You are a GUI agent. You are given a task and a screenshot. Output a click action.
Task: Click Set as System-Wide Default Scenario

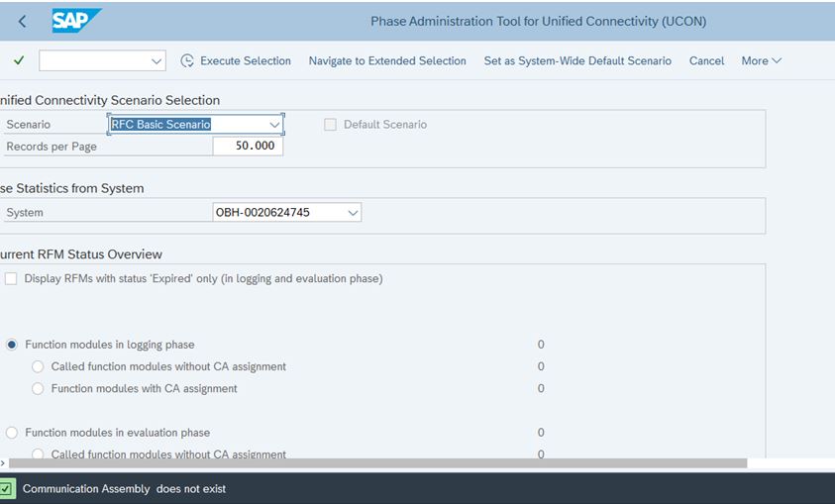(577, 60)
